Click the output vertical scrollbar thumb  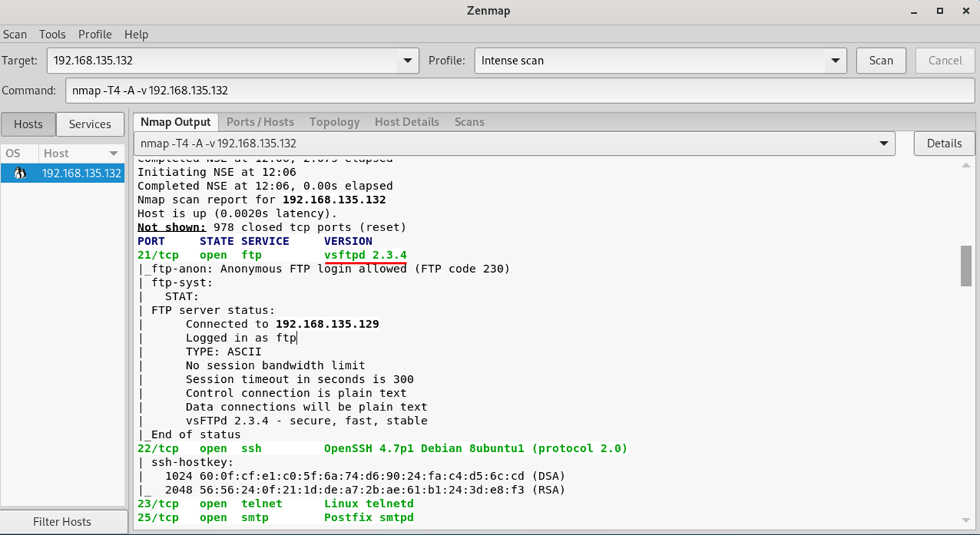pyautogui.click(x=966, y=266)
